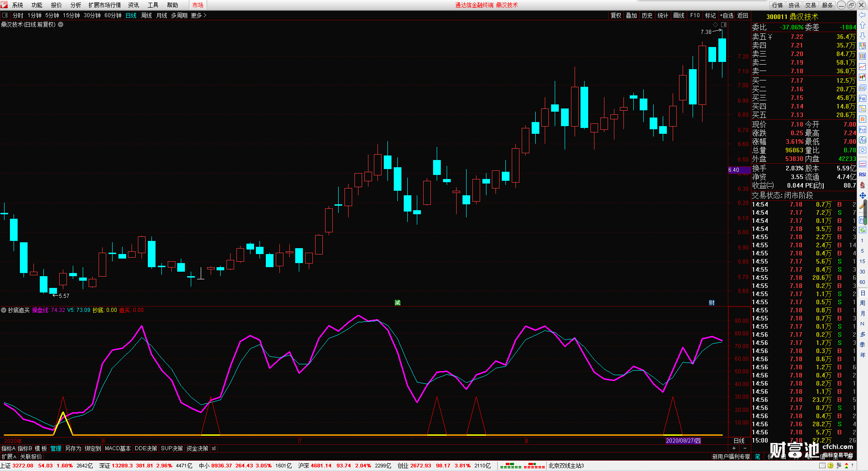The image size is (868, 471).
Task: Click the up arrow in right sidebar
Action: click(x=863, y=25)
